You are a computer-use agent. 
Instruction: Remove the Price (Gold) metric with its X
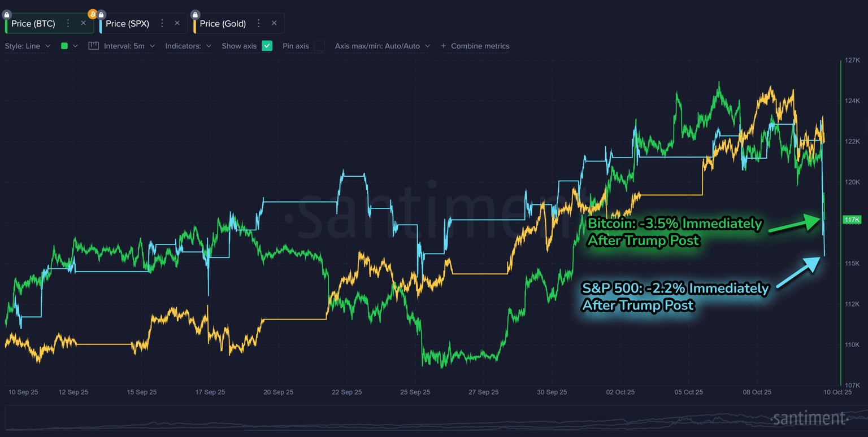click(x=274, y=23)
